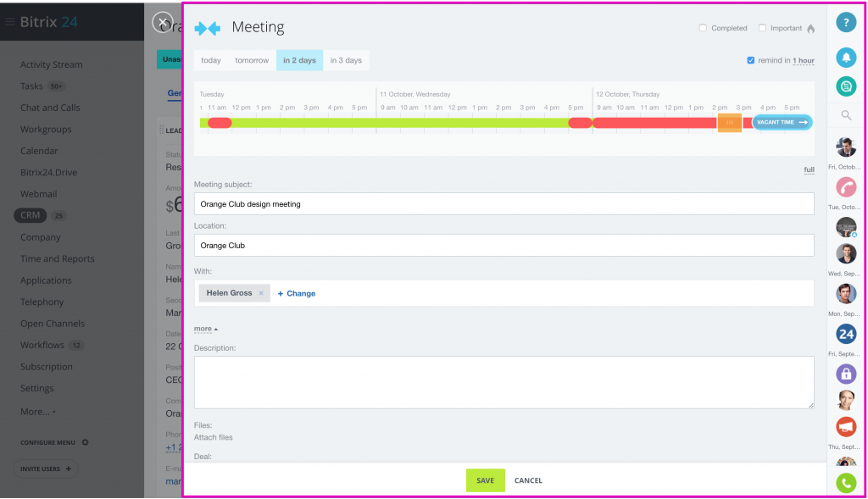Uncheck the remind in checkbox
Viewport: 868px width, 499px height.
[x=751, y=60]
